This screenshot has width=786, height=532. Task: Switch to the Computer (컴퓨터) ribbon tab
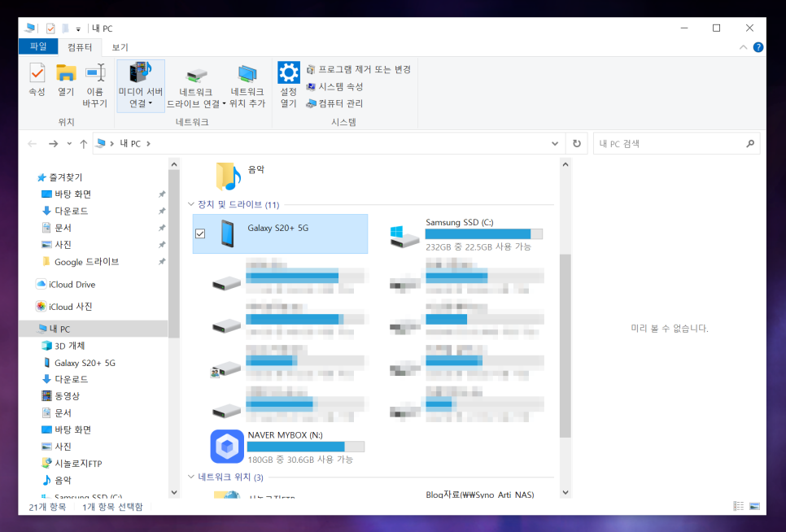[x=80, y=47]
